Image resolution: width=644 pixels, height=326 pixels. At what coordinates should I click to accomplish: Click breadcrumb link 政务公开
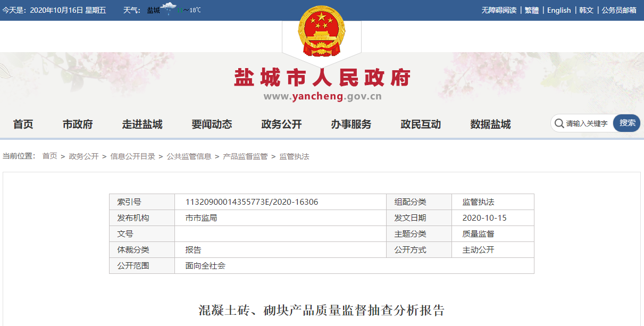83,156
